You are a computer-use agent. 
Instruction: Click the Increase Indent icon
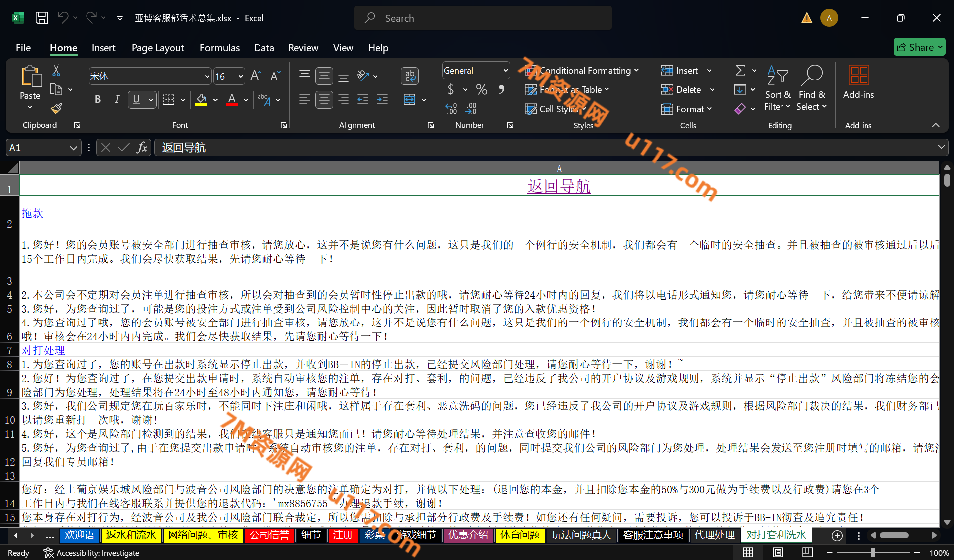[382, 100]
